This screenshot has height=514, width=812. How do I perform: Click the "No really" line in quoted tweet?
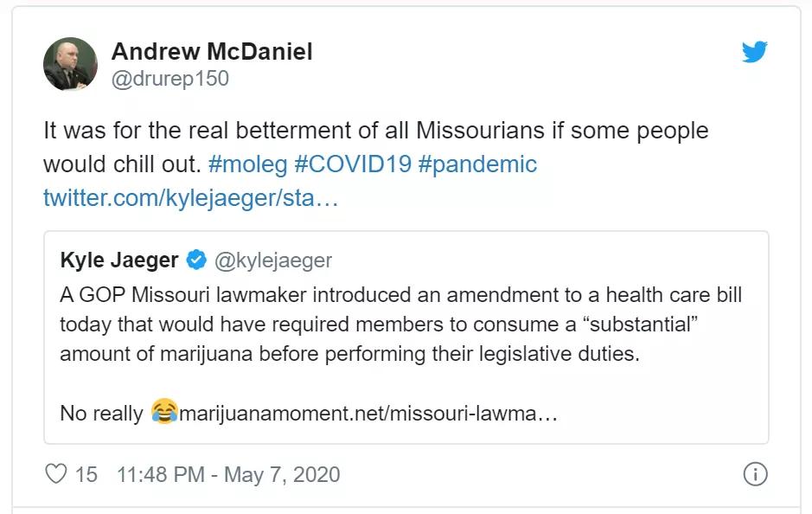(100, 413)
